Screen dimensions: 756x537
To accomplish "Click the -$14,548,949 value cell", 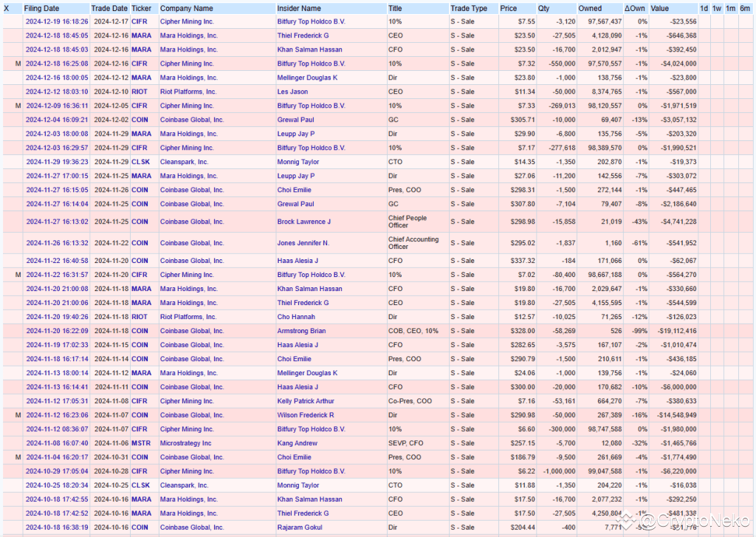I will (x=677, y=415).
